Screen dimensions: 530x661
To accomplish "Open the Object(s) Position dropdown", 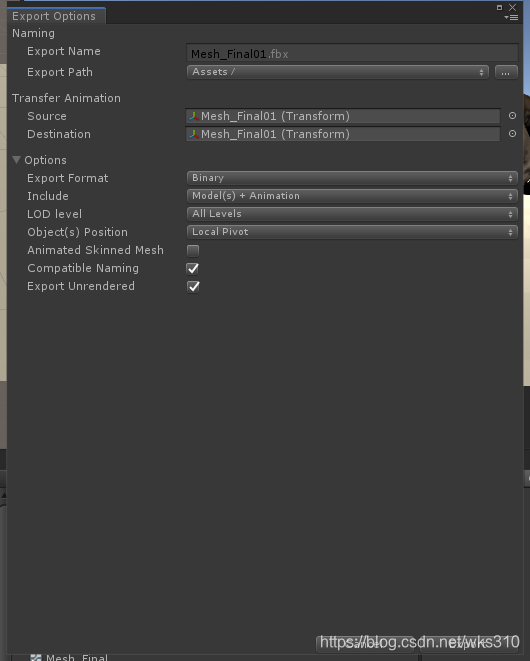I will (352, 232).
